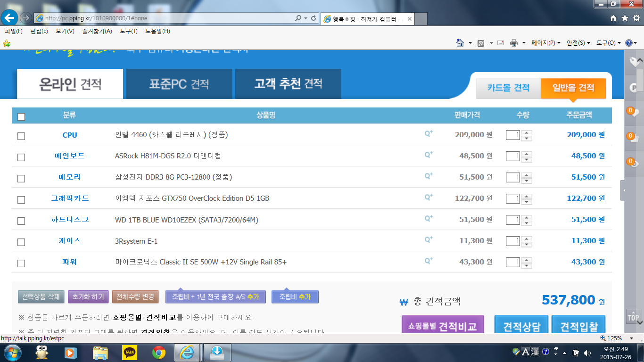Open the 파일(F) menu
This screenshot has height=362, width=644.
pos(14,31)
